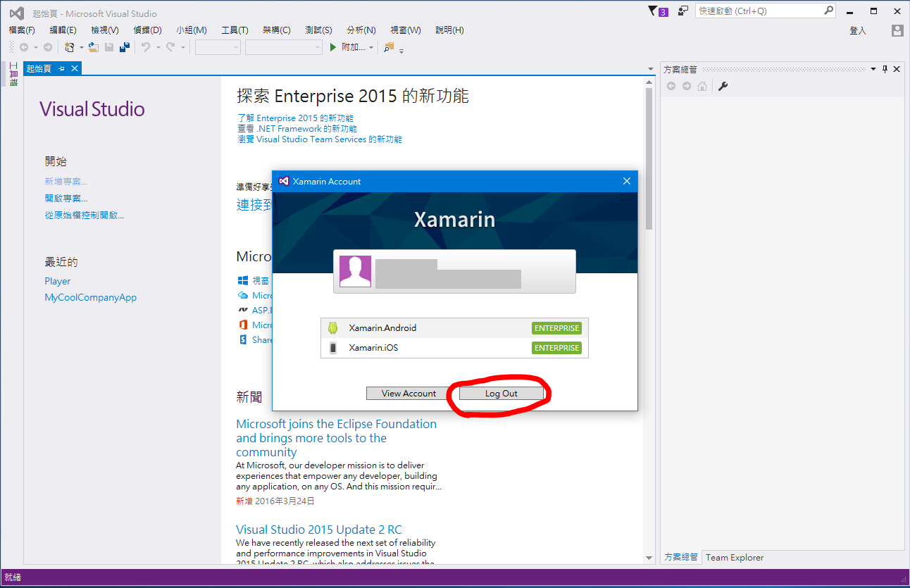Screen dimensions: 910x588
Task: Expand the Redo history dropdown arrow
Action: pos(183,48)
